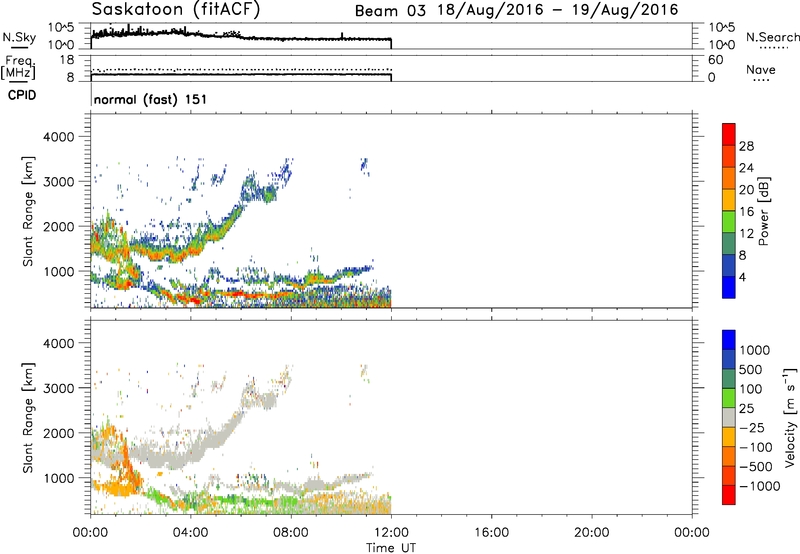
Task: Click the "04:00" time axis tick
Action: coord(191,533)
